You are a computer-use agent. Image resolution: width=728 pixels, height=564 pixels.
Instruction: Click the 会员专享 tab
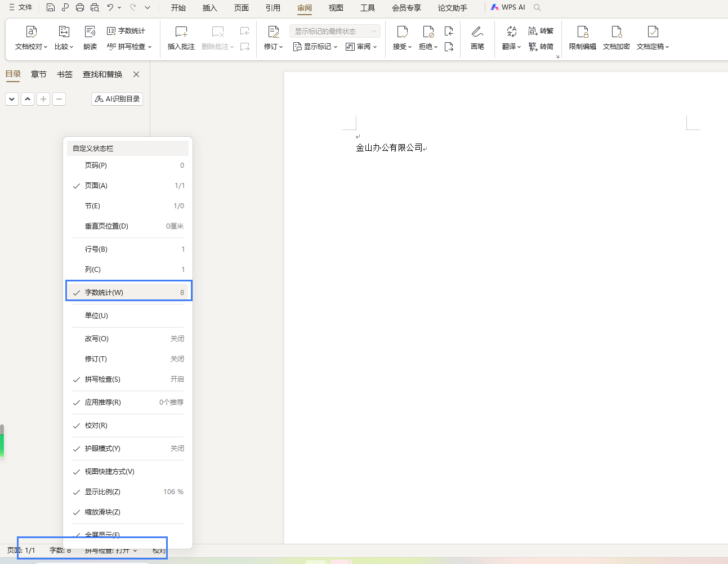tap(407, 8)
